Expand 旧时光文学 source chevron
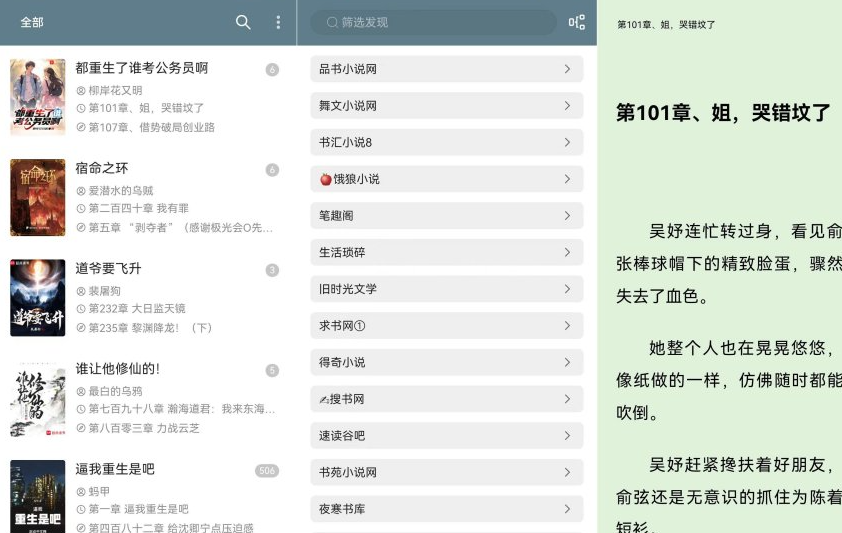842x533 pixels. click(x=567, y=289)
